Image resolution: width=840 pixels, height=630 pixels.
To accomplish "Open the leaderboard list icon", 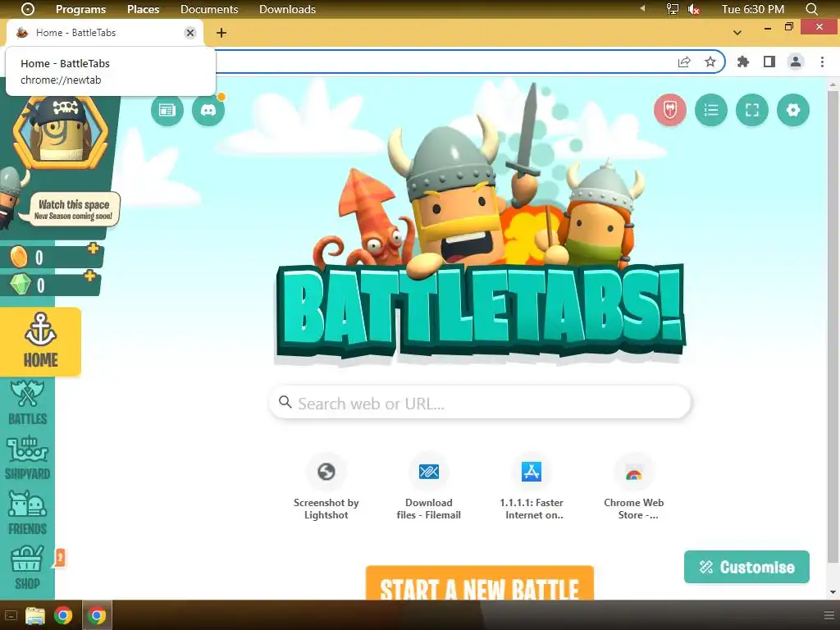I will coord(711,111).
